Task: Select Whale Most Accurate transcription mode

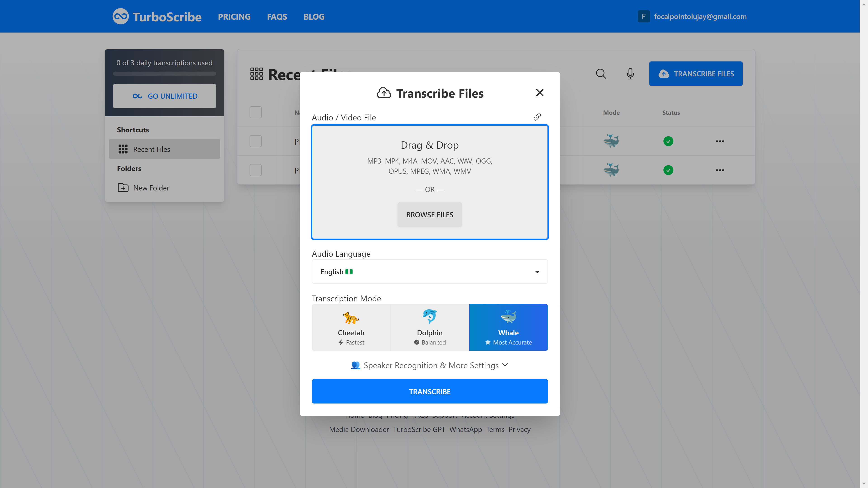Action: pyautogui.click(x=508, y=327)
